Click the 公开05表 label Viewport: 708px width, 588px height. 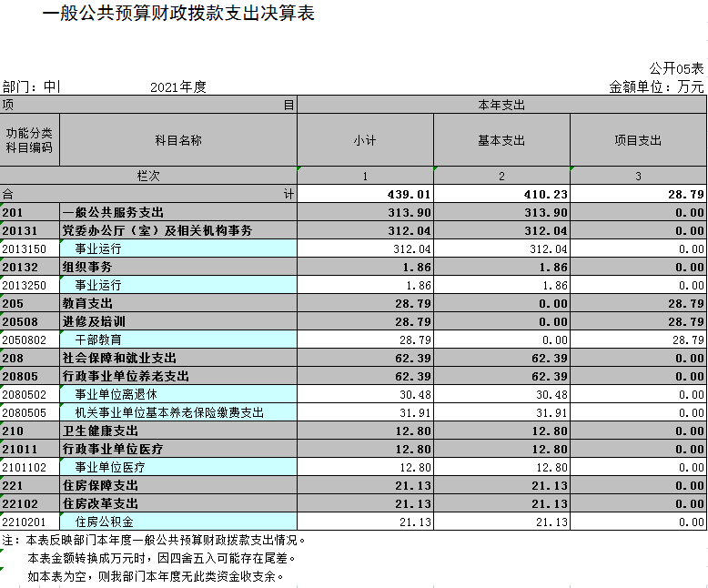(676, 68)
